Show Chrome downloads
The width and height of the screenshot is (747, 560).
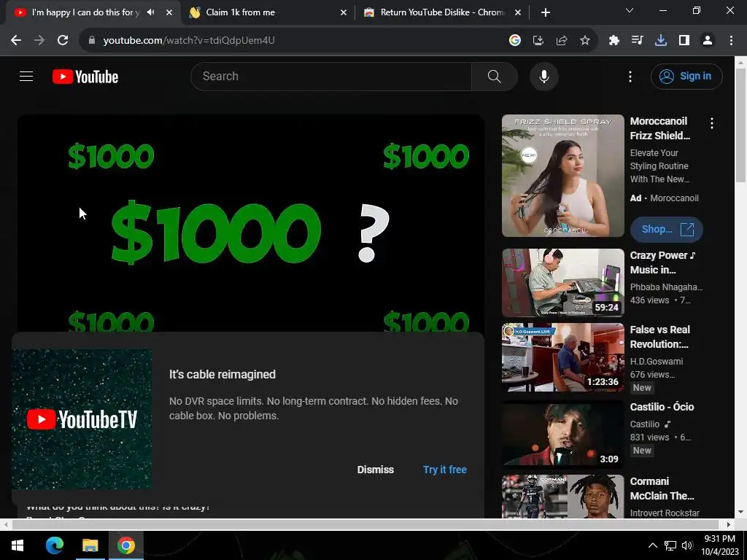coord(660,41)
